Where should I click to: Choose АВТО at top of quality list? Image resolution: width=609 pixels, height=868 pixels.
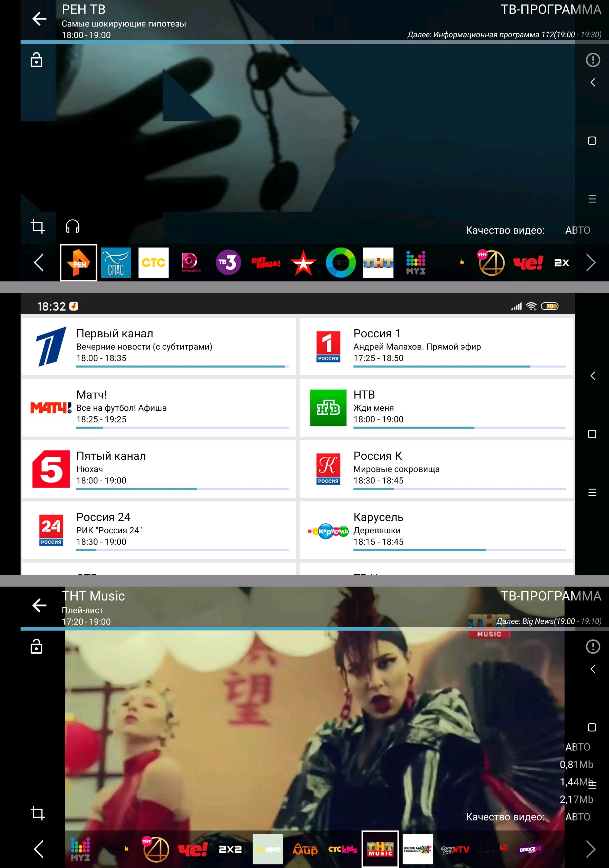tap(577, 747)
